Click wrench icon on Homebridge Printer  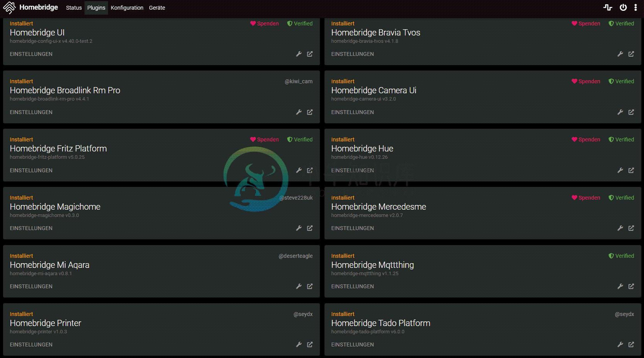[x=299, y=345]
